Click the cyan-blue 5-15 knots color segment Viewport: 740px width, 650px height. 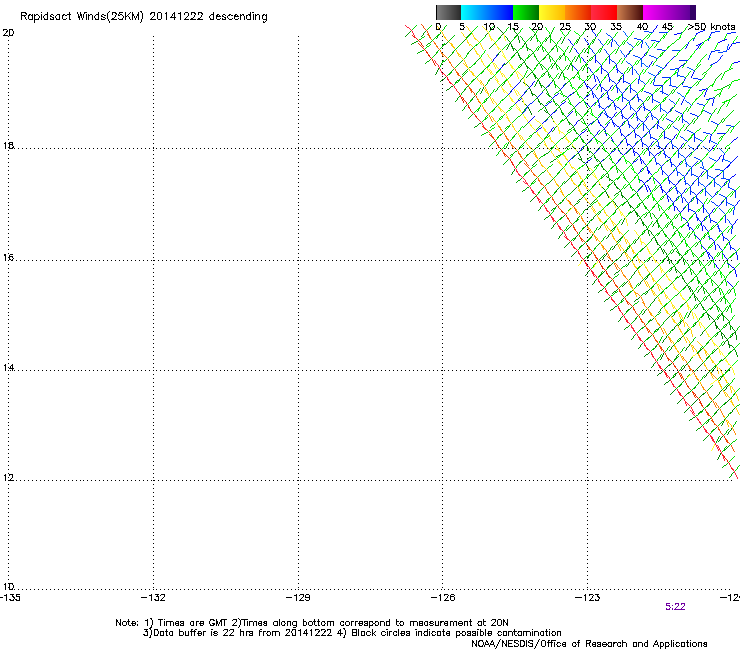coord(487,12)
